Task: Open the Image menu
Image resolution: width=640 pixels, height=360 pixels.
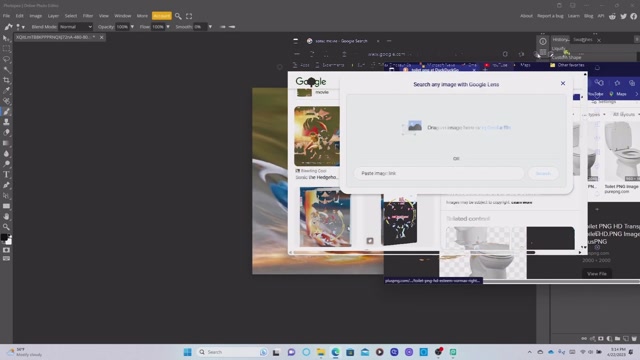Action: pyautogui.click(x=36, y=16)
